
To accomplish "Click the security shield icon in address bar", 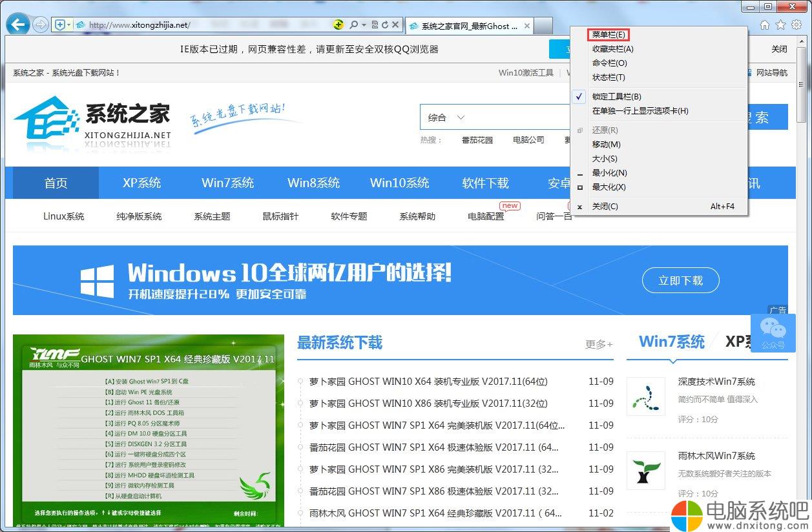I will [60, 25].
